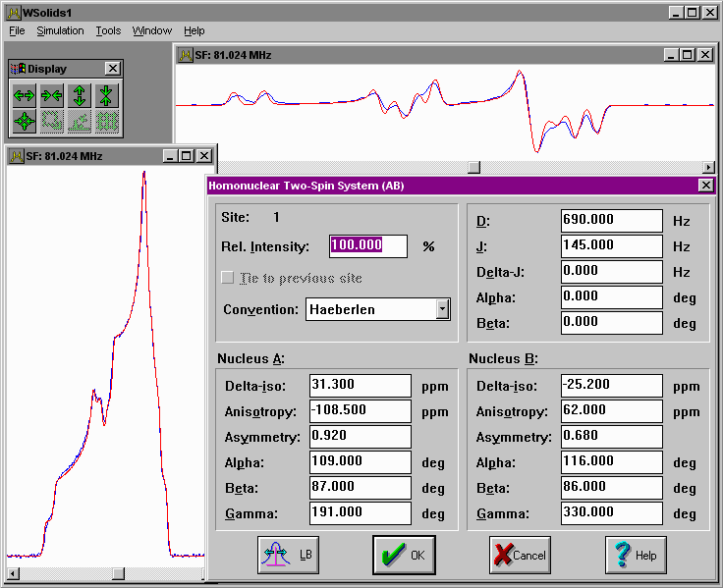The width and height of the screenshot is (723, 588).
Task: Click the top spectrum window's horizontal scrollbar thumb
Action: 473,168
